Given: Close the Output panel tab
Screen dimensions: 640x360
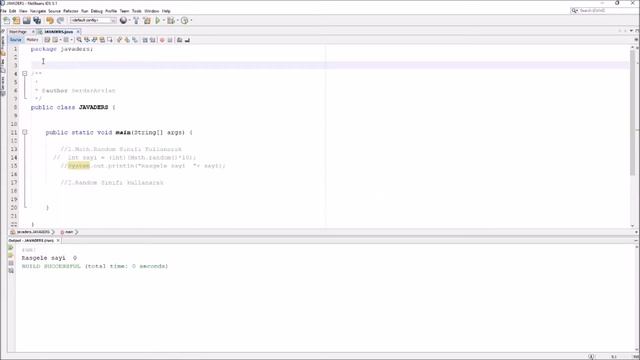Looking at the screenshot, I should (x=58, y=240).
